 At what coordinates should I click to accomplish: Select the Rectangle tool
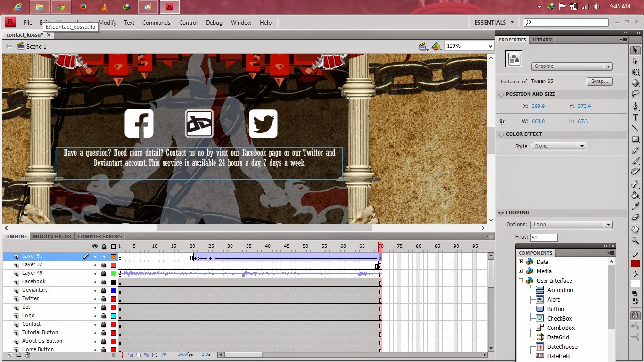[636, 139]
